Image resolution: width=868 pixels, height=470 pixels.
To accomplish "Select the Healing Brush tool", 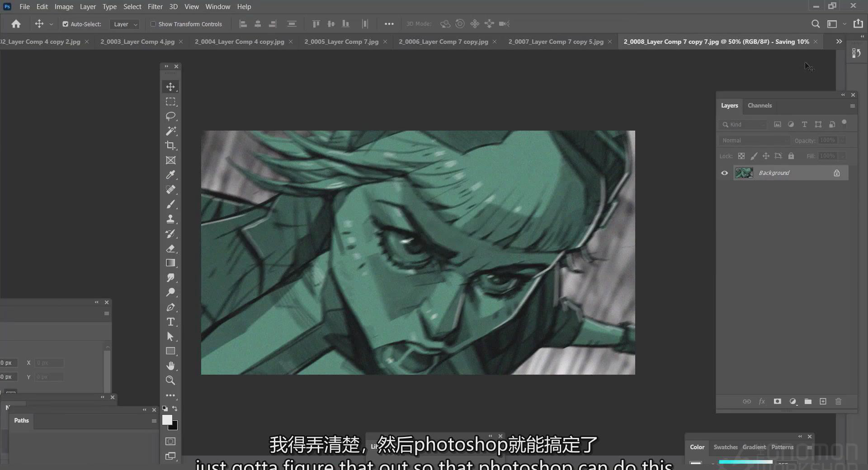I will [170, 190].
